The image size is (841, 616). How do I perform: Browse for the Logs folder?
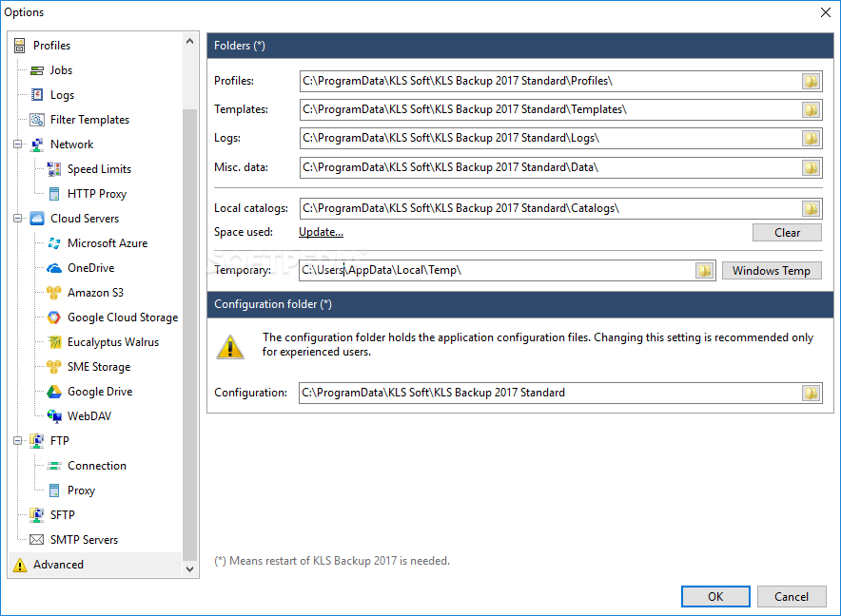pyautogui.click(x=811, y=139)
